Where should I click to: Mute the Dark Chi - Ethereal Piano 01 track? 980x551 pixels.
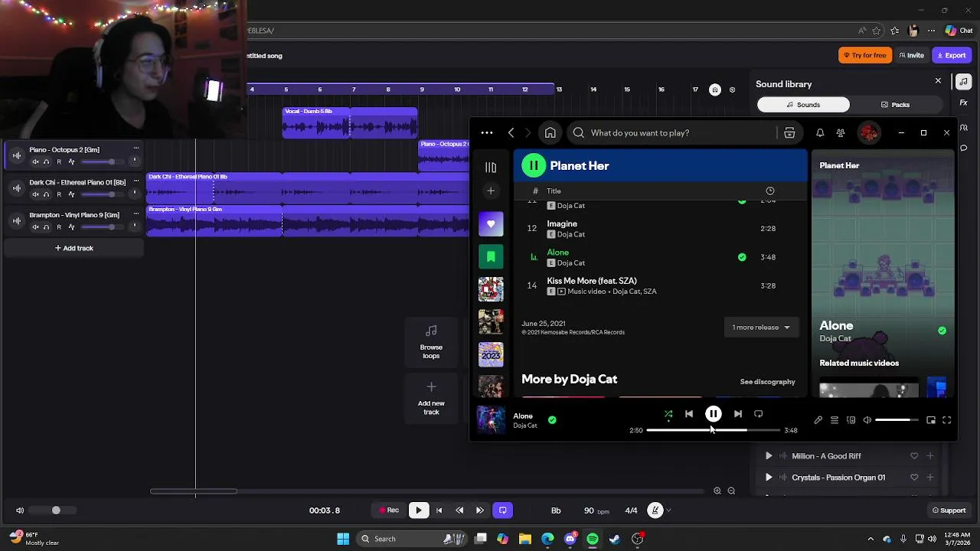tap(35, 194)
